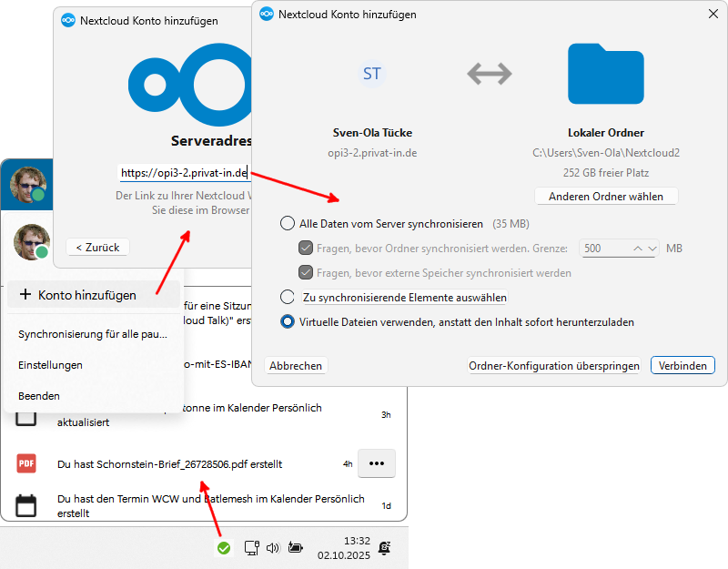Click the calendar icon beside WCW event

[x=26, y=505]
